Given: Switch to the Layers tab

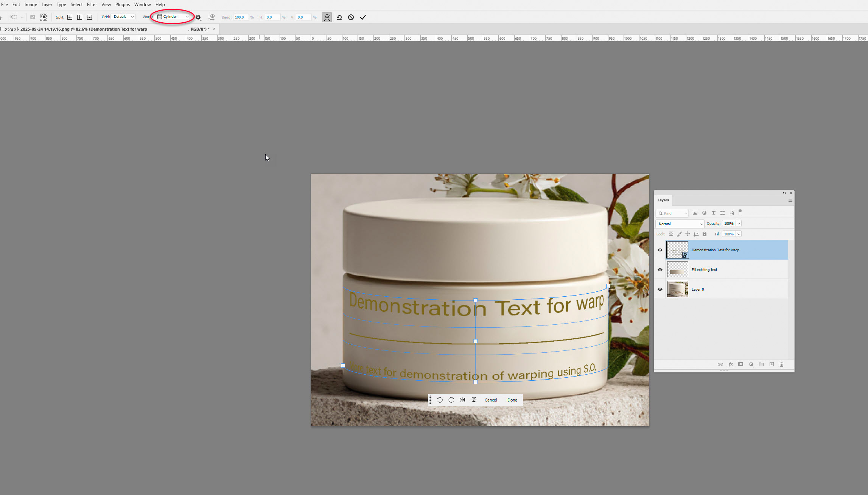Looking at the screenshot, I should pos(663,200).
